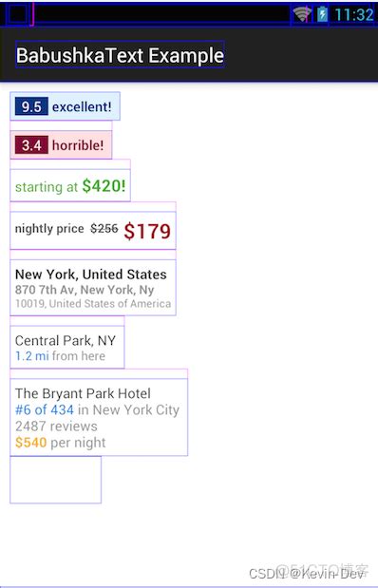Select the horrible! label text
Screen dimensions: 378x588
[x=78, y=145]
